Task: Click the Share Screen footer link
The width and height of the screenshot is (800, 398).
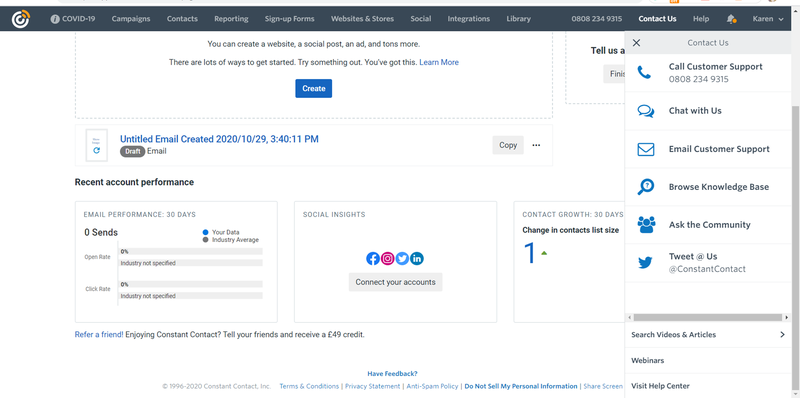Action: (603, 386)
